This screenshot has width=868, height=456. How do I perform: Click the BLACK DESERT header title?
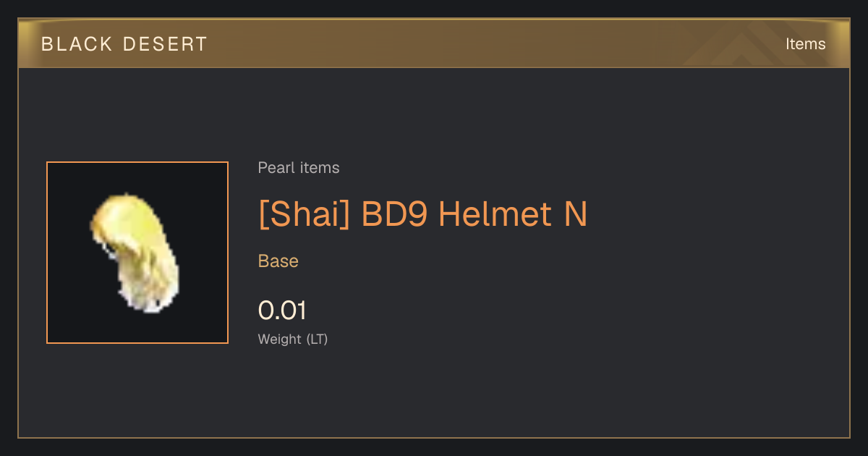124,44
